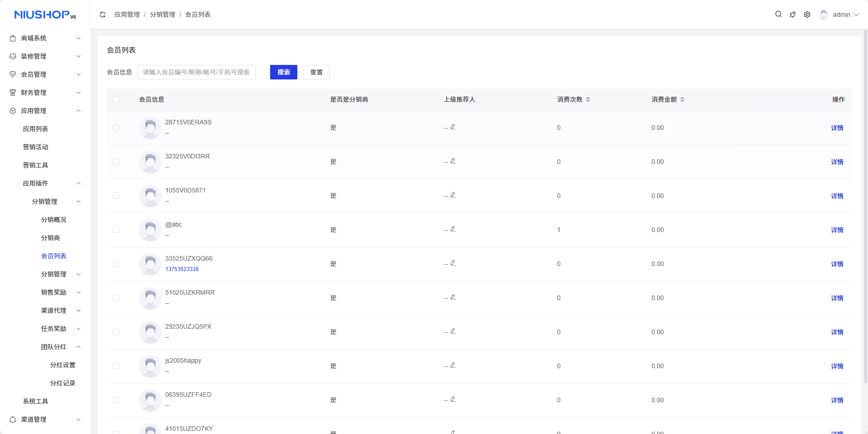The image size is (868, 434).
Task: Sort by 消费金额 column arrows
Action: click(x=682, y=99)
